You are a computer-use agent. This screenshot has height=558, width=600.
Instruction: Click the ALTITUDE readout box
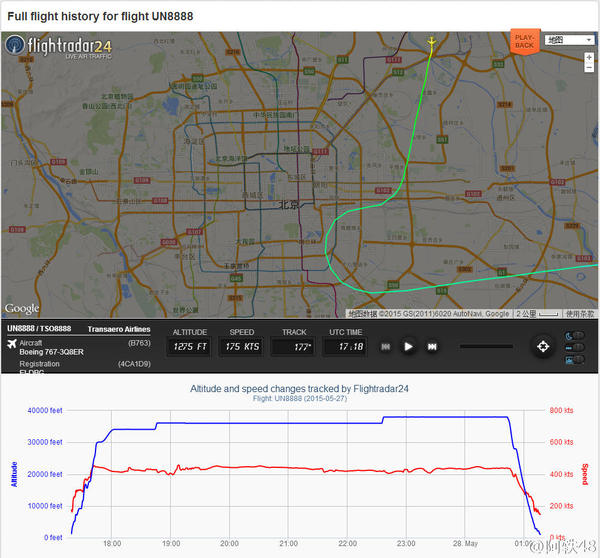pos(189,347)
